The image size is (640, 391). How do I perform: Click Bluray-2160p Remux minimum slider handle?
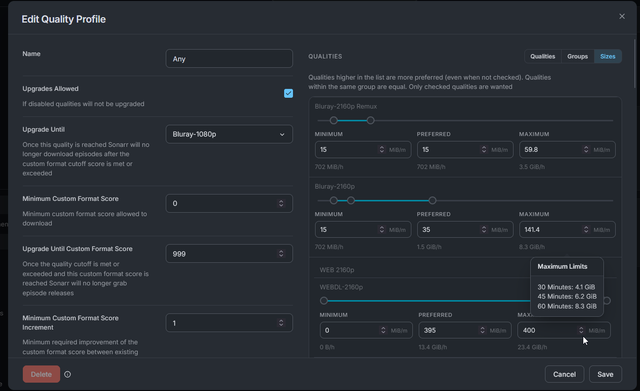[333, 120]
